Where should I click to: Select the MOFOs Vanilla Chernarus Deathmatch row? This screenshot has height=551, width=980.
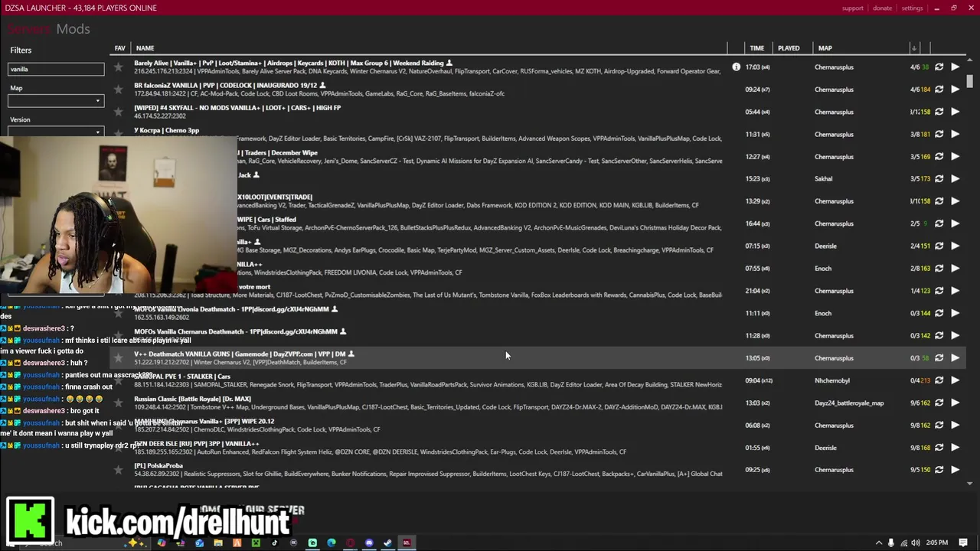pyautogui.click(x=539, y=335)
